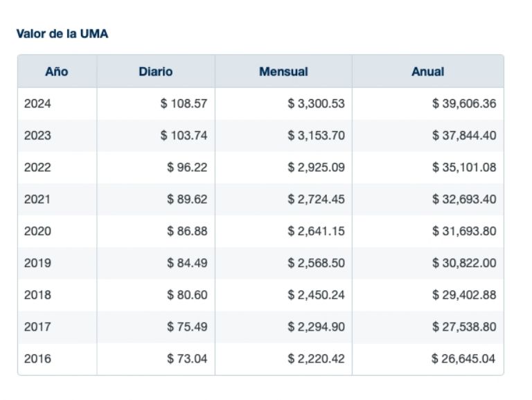Click the "Valor de la UMA" heading
This screenshot has height=400, width=532.
[x=62, y=33]
